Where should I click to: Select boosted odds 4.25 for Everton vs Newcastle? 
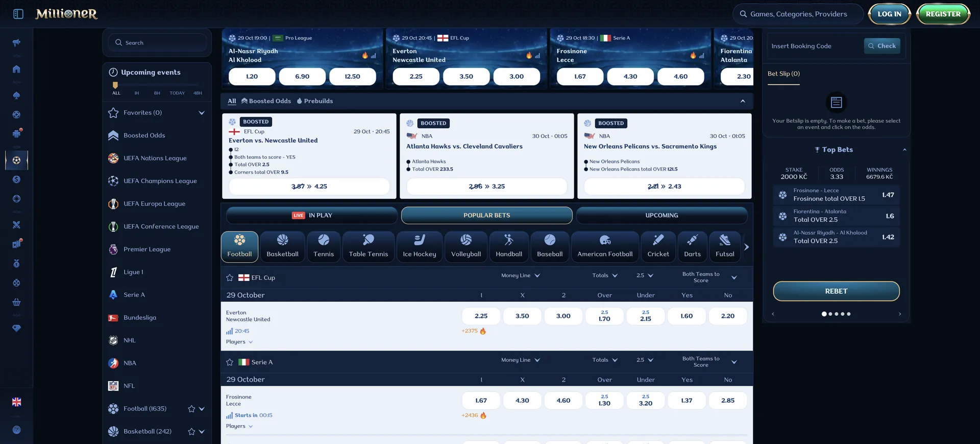coord(309,186)
